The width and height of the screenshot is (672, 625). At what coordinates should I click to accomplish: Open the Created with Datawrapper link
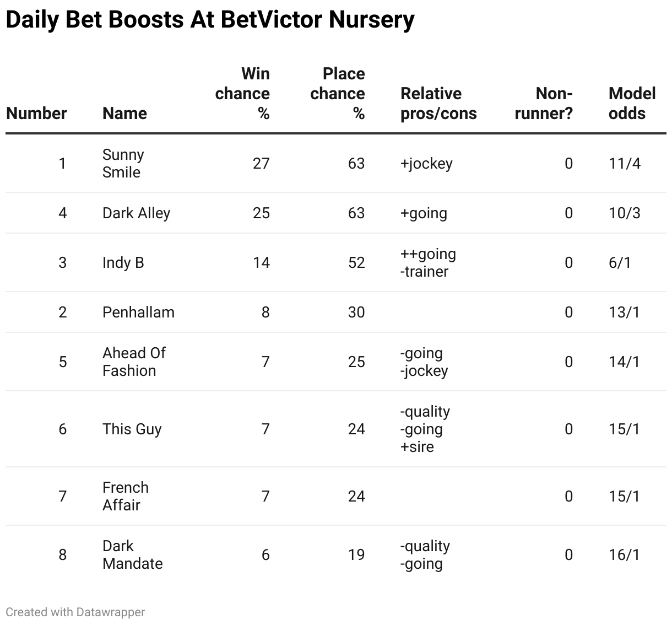click(x=75, y=612)
